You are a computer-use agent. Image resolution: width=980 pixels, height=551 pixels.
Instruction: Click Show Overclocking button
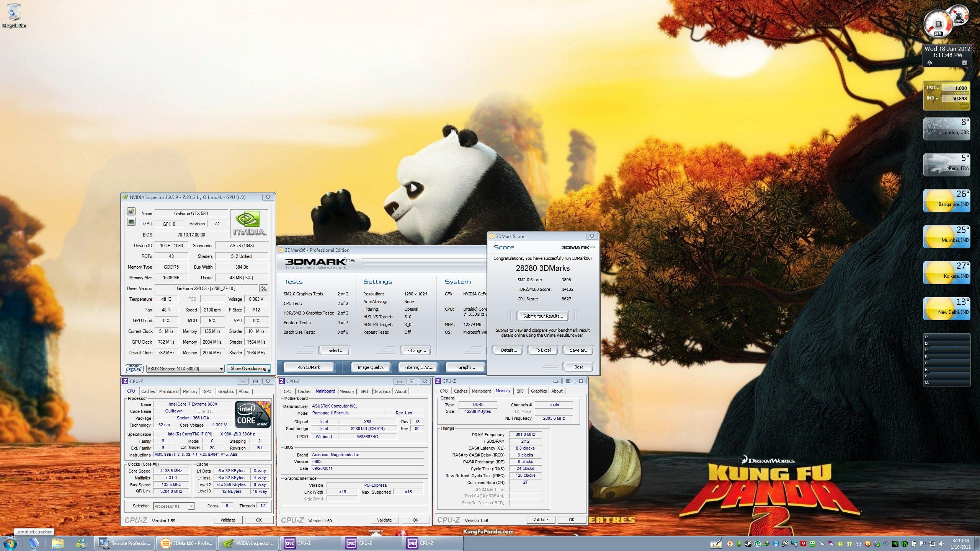(248, 368)
